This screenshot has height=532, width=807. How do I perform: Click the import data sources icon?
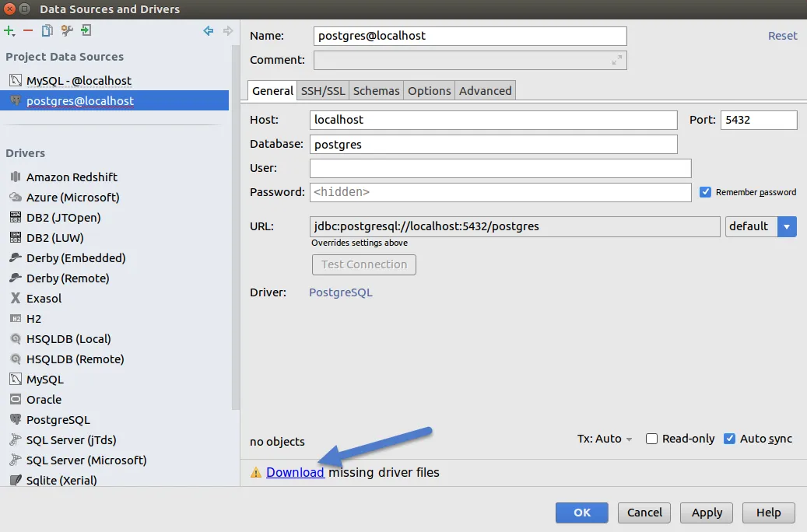[x=86, y=31]
